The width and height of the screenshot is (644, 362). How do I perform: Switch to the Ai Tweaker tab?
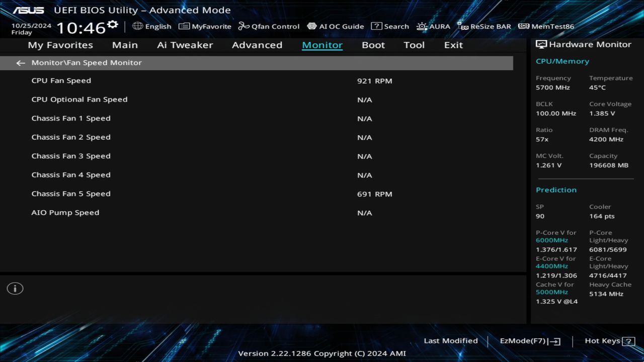pyautogui.click(x=185, y=45)
